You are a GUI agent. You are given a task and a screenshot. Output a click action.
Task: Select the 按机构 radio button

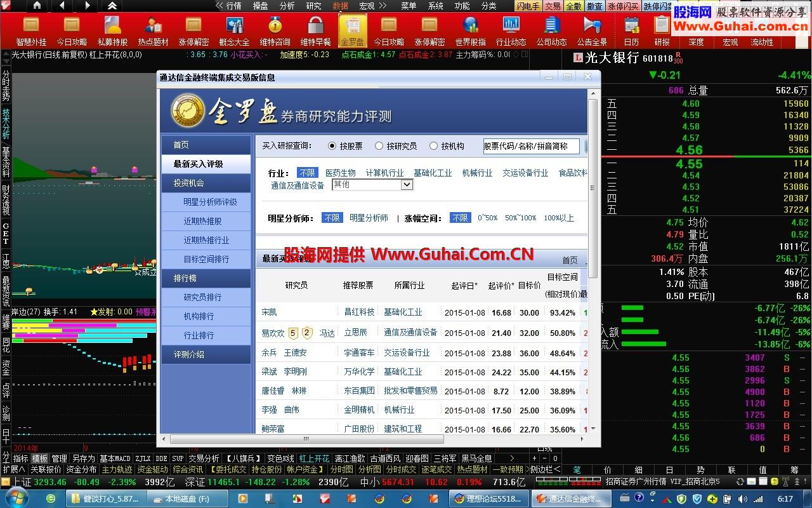434,146
